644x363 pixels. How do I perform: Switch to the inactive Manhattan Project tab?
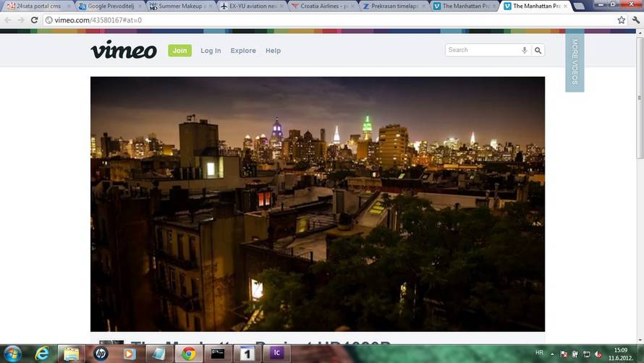tap(465, 7)
